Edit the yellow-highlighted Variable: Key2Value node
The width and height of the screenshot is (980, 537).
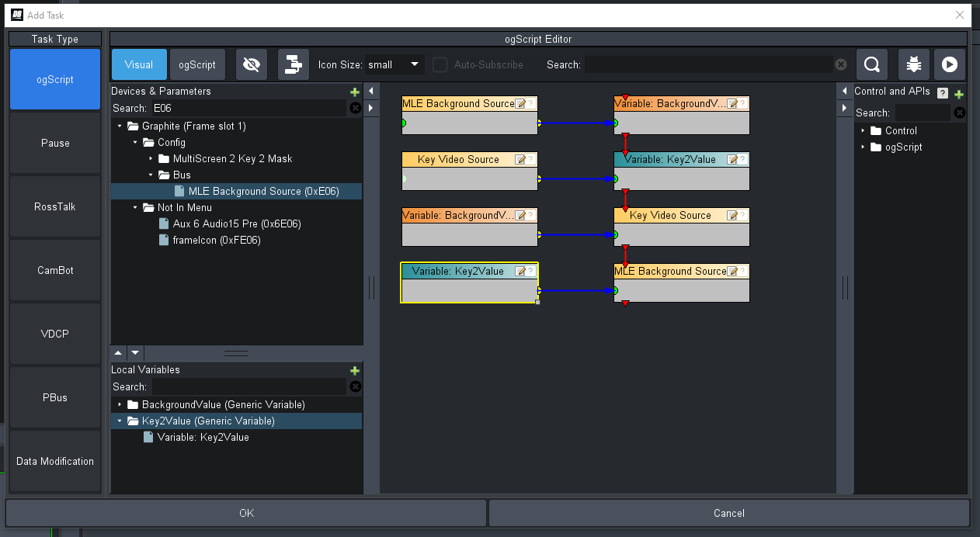(520, 272)
